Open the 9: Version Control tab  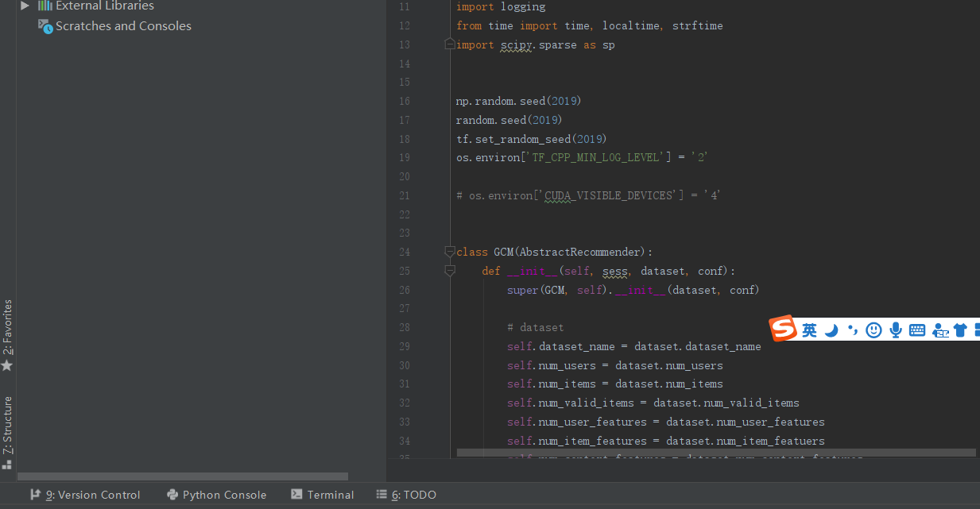[85, 495]
